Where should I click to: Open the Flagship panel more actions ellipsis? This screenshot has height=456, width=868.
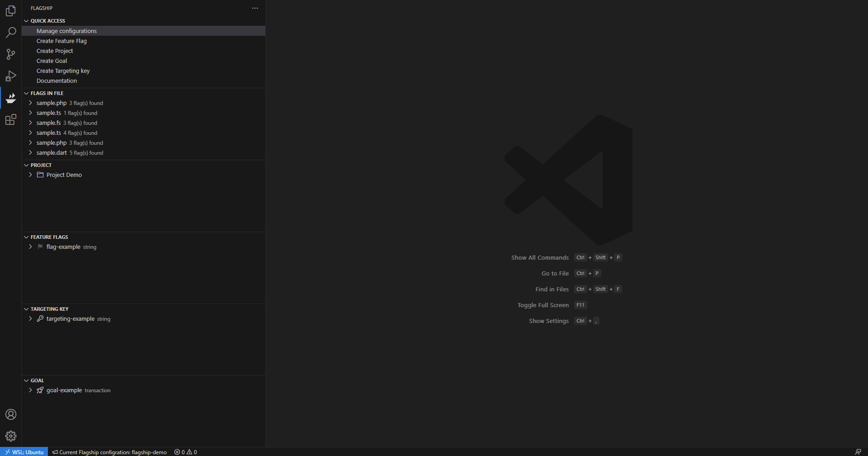click(x=255, y=8)
